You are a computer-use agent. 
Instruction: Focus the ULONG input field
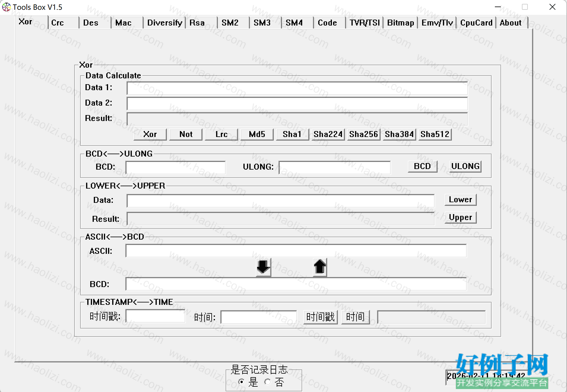pyautogui.click(x=335, y=168)
